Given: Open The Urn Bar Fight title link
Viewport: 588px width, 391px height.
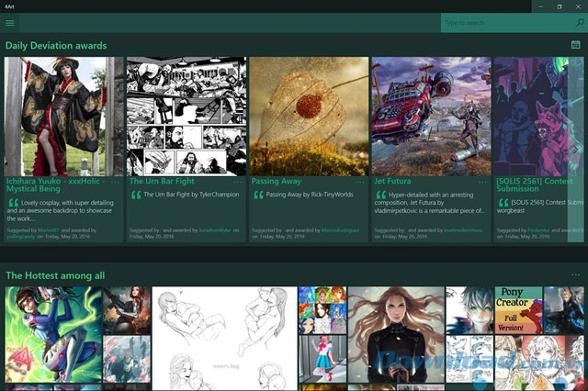Looking at the screenshot, I should coord(162,181).
